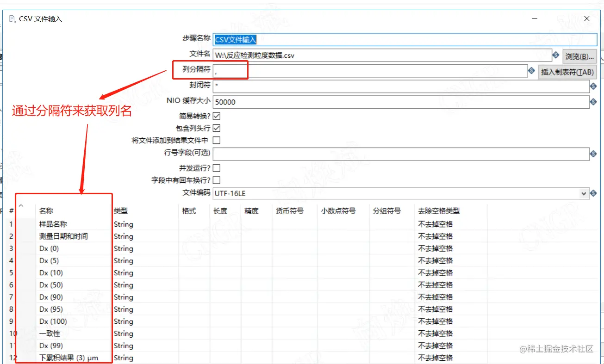This screenshot has width=604, height=364.
Task: Select the 样品名称 field name cell
Action: click(74, 224)
